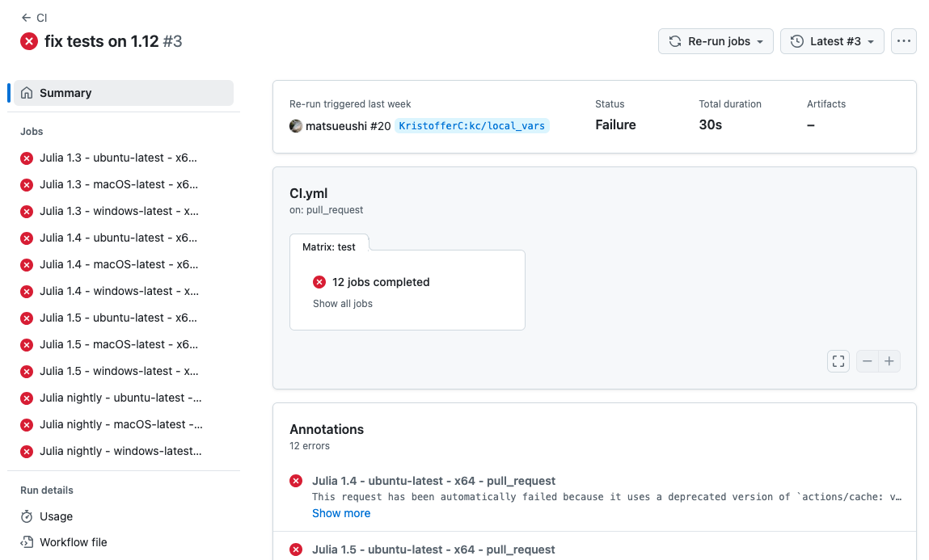Select the Summary sidebar item

click(123, 93)
